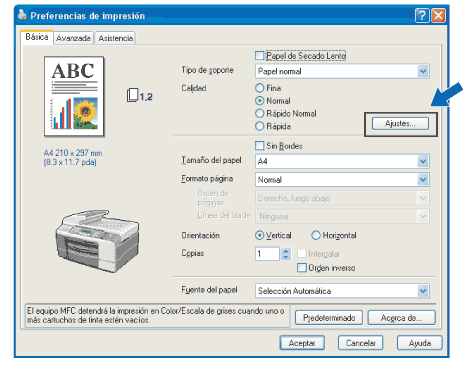Select Horizontal orientation
This screenshot has width=472, height=389.
316,235
